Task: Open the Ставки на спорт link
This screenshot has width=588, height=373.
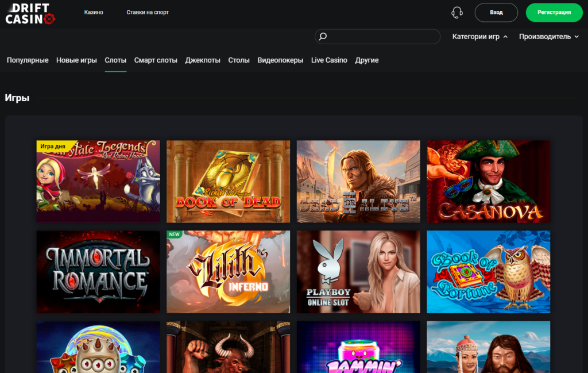Action: coord(148,13)
